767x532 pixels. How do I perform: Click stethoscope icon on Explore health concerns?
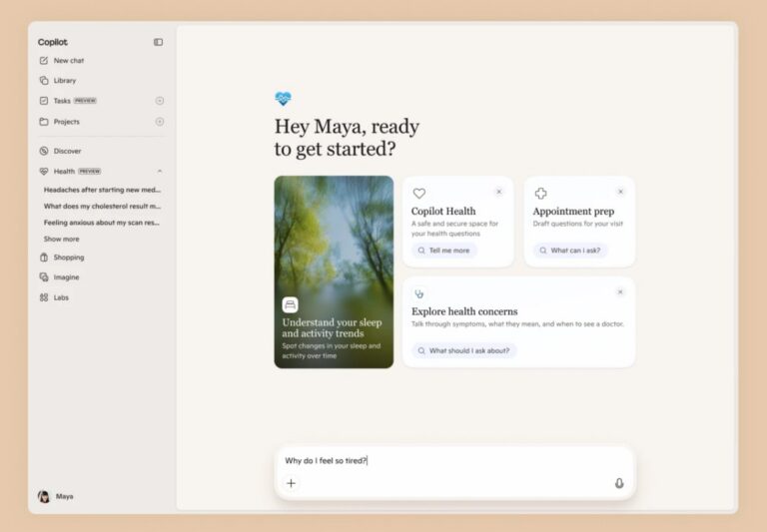[419, 293]
